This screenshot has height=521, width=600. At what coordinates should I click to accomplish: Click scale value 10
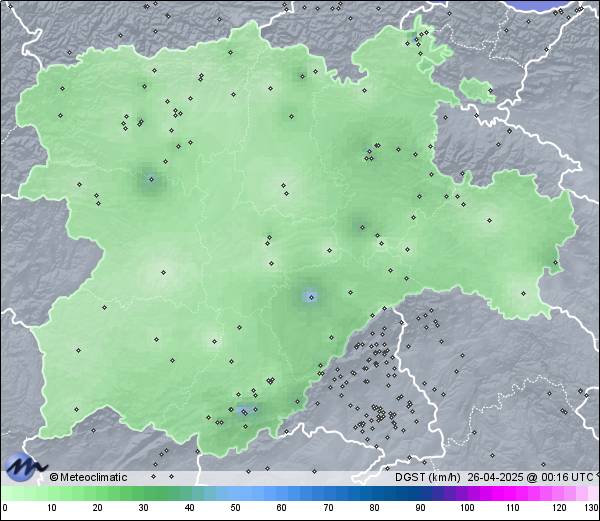click(x=52, y=508)
